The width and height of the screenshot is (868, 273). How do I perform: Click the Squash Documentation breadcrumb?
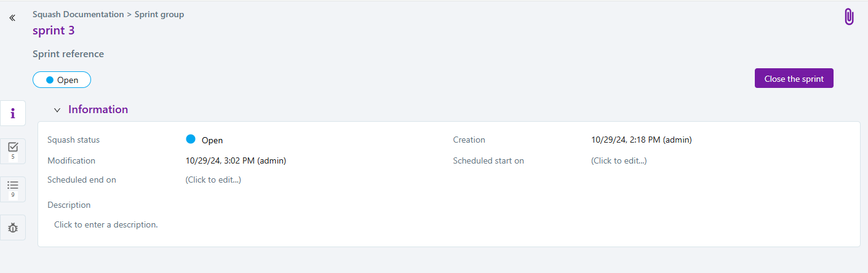point(78,14)
